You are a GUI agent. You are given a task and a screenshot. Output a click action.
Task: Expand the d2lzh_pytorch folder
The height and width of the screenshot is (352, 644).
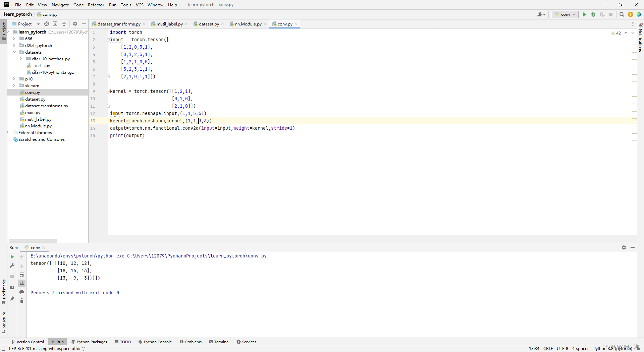click(x=14, y=45)
